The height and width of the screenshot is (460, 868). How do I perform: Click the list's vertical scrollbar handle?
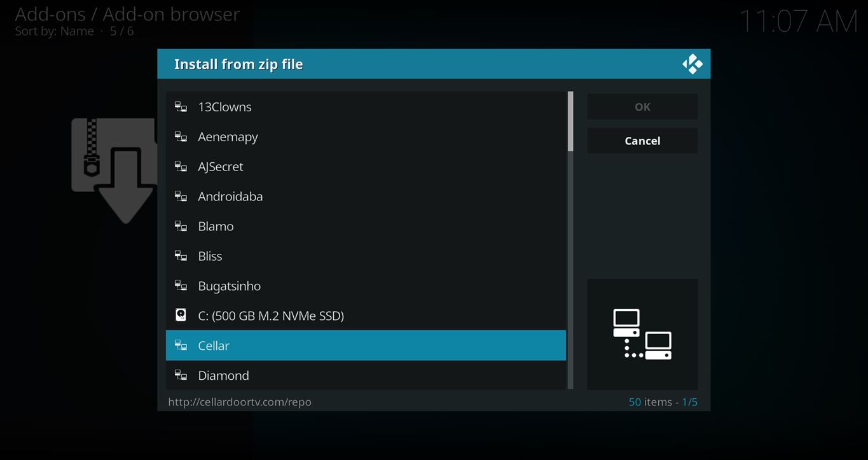570,122
